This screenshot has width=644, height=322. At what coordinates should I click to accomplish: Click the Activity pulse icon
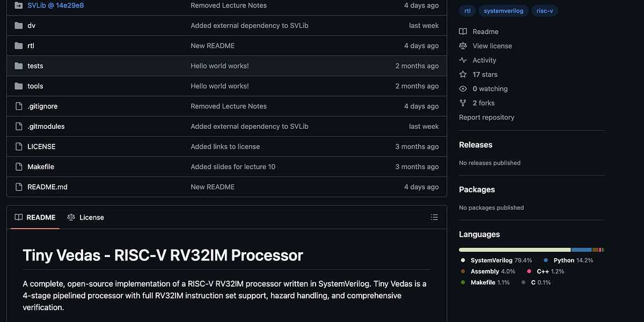tap(463, 60)
